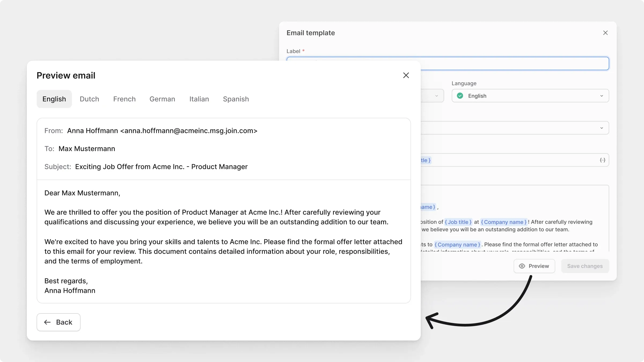Switch preview to German tab

tap(162, 99)
